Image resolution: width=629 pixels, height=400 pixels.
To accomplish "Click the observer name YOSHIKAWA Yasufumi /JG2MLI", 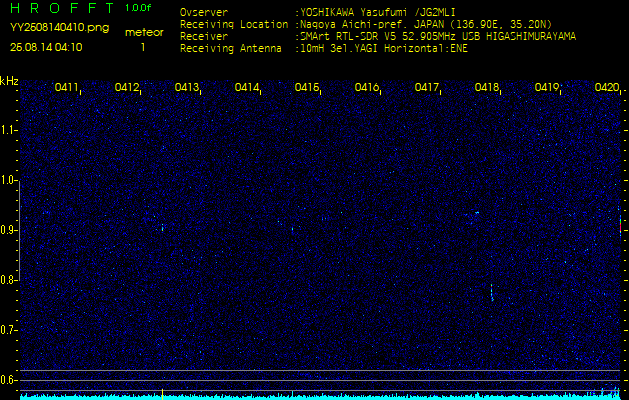I will pos(377,12).
